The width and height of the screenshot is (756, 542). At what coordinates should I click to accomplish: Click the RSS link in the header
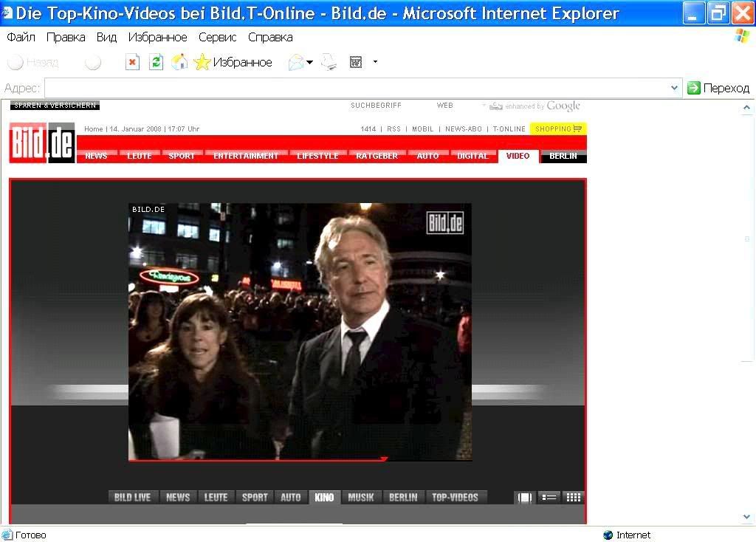(x=394, y=128)
